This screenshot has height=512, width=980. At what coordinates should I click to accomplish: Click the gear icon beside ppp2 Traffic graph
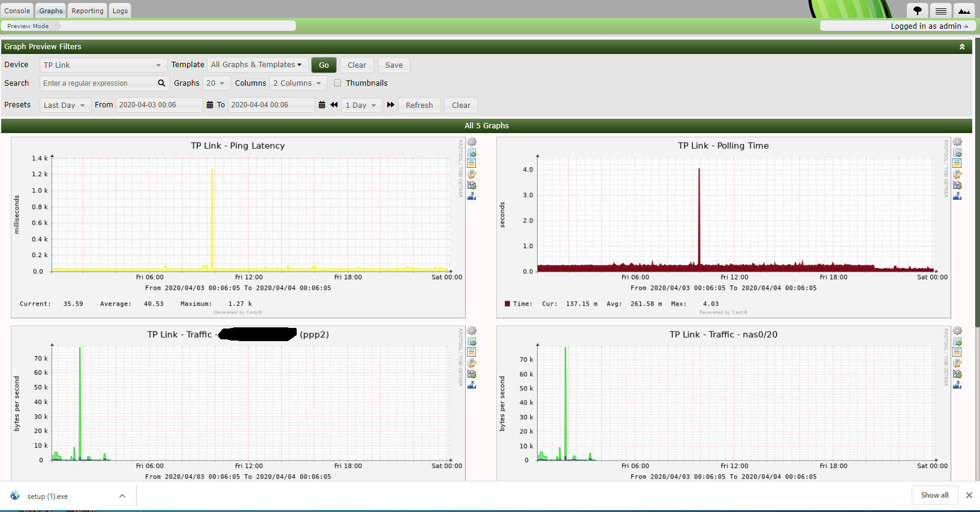click(x=472, y=331)
